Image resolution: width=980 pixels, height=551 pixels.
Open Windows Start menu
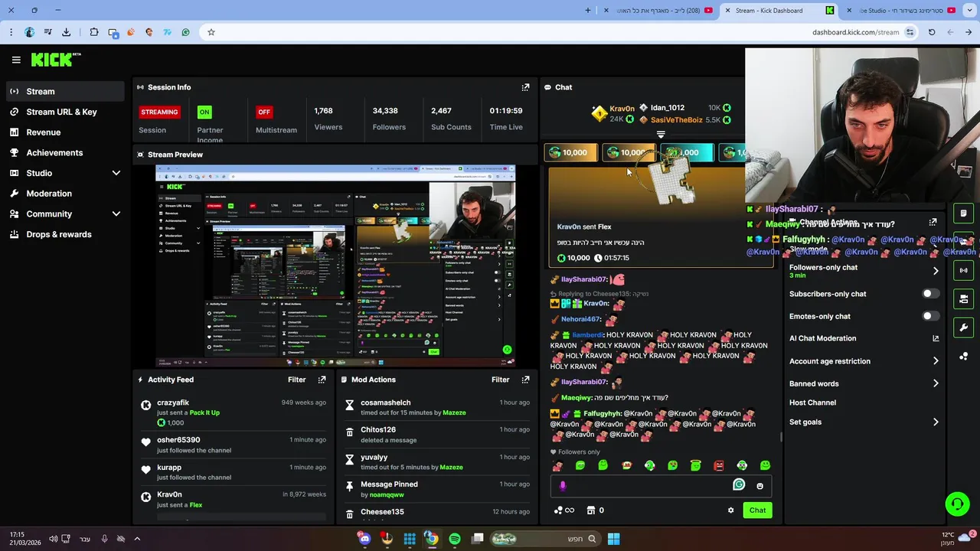[x=613, y=539]
